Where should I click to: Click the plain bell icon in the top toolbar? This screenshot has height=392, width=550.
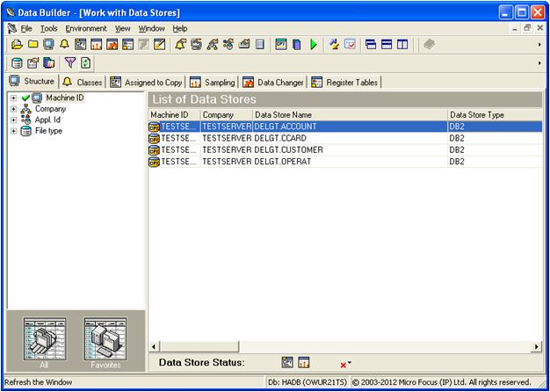[64, 45]
